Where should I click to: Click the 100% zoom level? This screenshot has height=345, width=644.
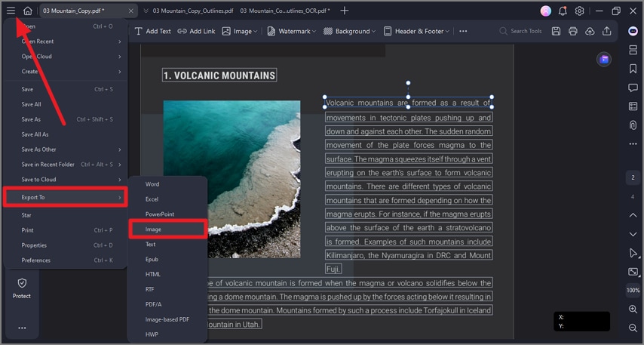click(633, 291)
